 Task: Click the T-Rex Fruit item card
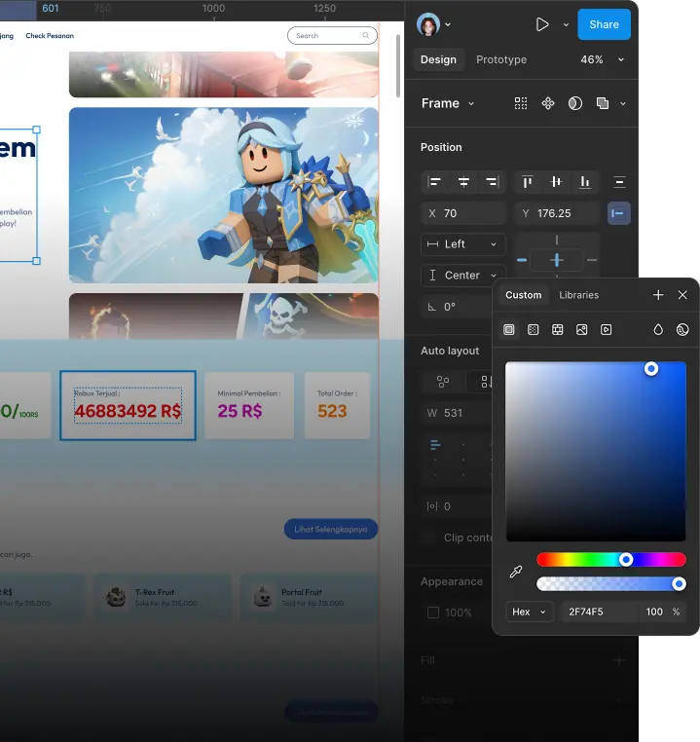click(164, 597)
